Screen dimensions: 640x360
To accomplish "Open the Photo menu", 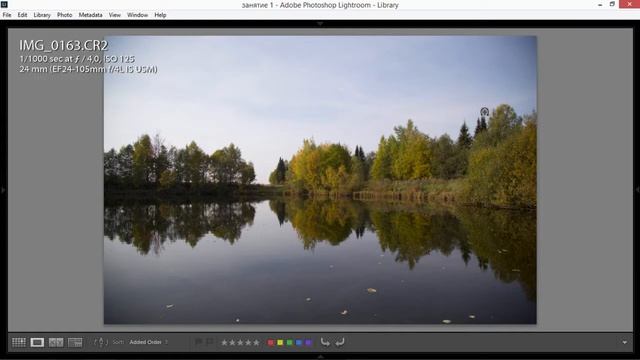I will click(x=64, y=15).
